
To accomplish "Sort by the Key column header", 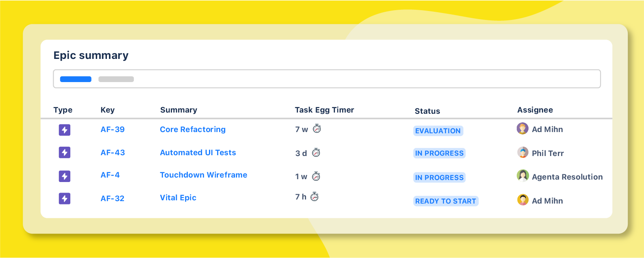I will click(x=108, y=110).
